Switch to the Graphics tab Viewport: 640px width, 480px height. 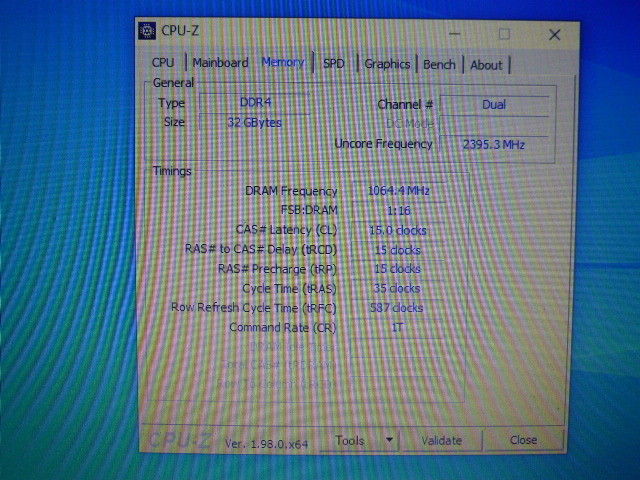pyautogui.click(x=387, y=64)
